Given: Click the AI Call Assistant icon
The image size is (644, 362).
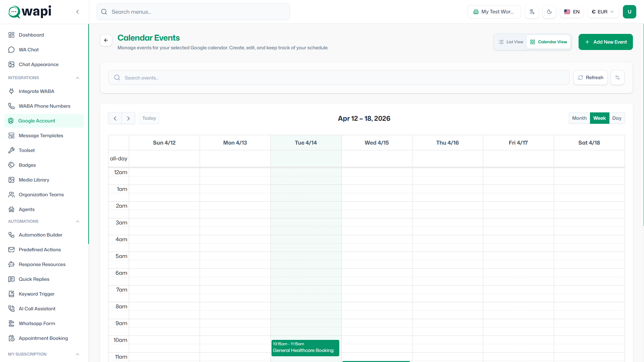Looking at the screenshot, I should pos(11,309).
